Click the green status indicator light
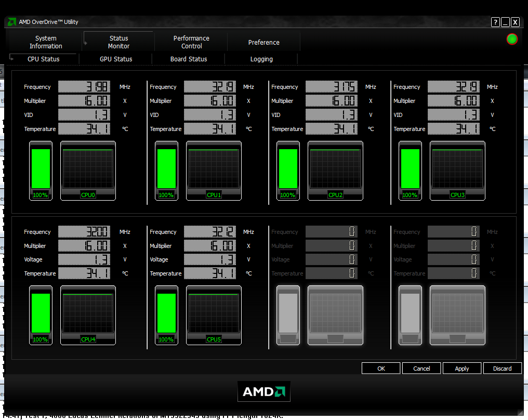The width and height of the screenshot is (528, 420). pyautogui.click(x=512, y=39)
